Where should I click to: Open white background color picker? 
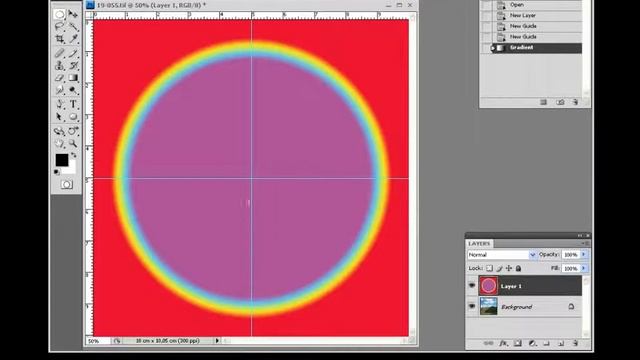tap(71, 169)
